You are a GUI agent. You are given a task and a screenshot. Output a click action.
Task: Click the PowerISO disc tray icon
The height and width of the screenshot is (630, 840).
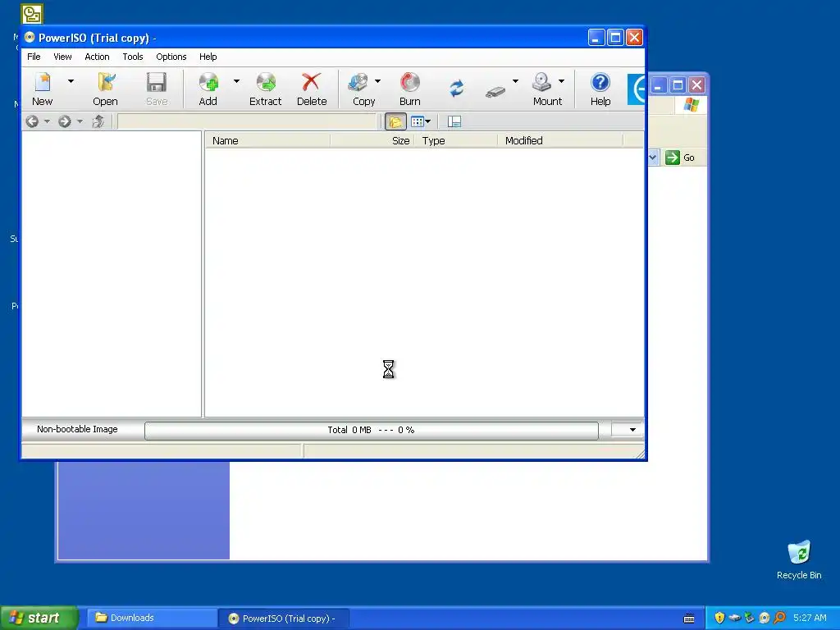coord(765,618)
